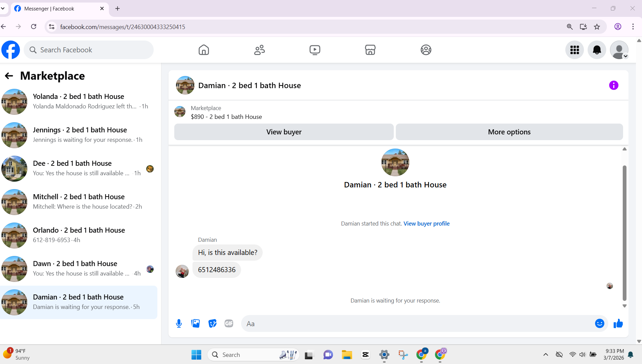Screen dimensions: 642x364
Task: Open the Facebook menu grid icon
Action: point(574,50)
